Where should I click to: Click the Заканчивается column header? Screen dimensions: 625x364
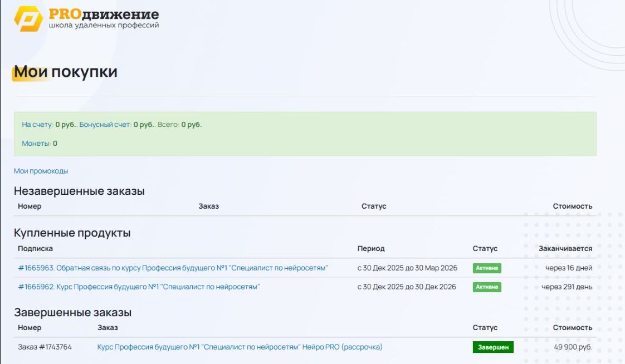pos(565,248)
